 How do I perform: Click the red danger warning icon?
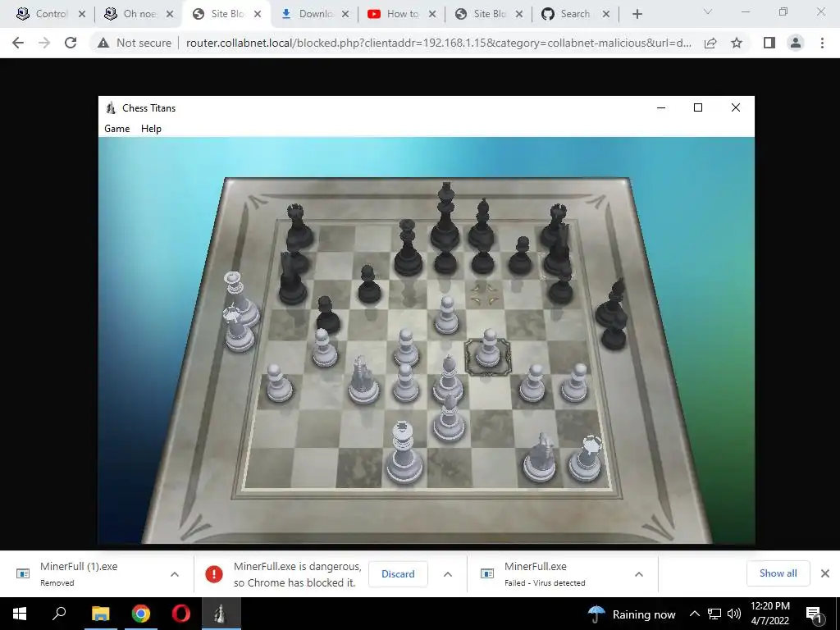(x=214, y=574)
